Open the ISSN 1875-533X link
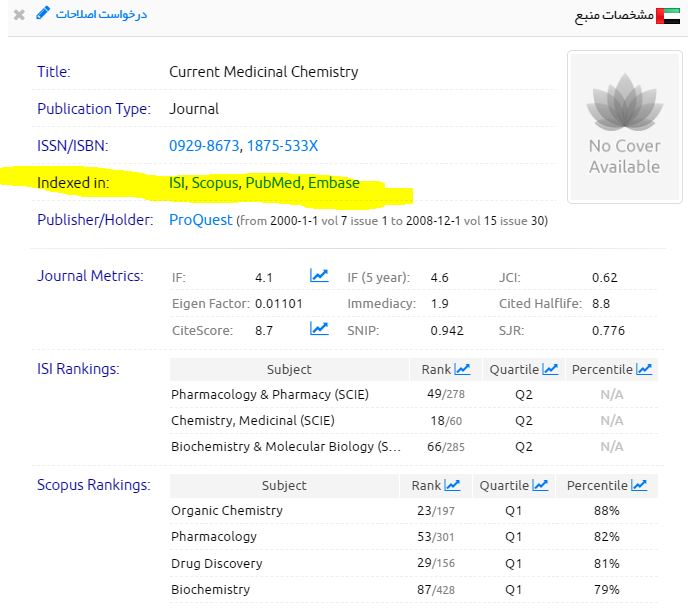This screenshot has width=688, height=609. pos(282,146)
